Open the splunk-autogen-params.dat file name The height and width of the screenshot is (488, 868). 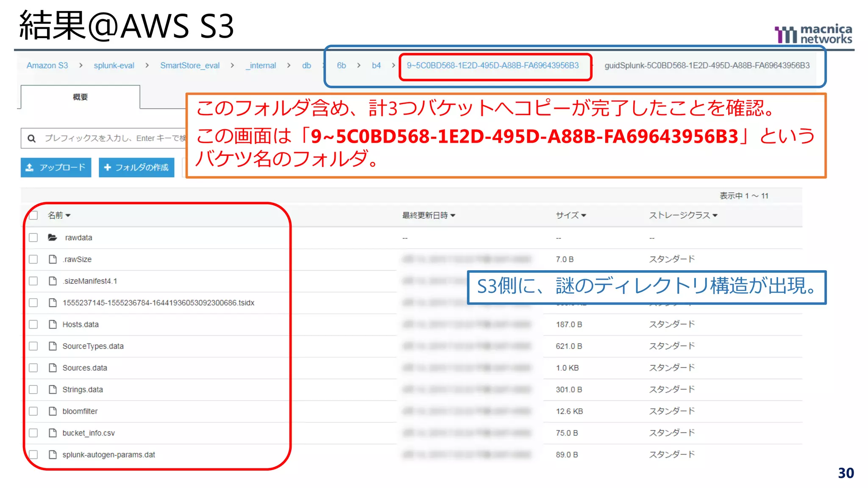click(x=109, y=455)
